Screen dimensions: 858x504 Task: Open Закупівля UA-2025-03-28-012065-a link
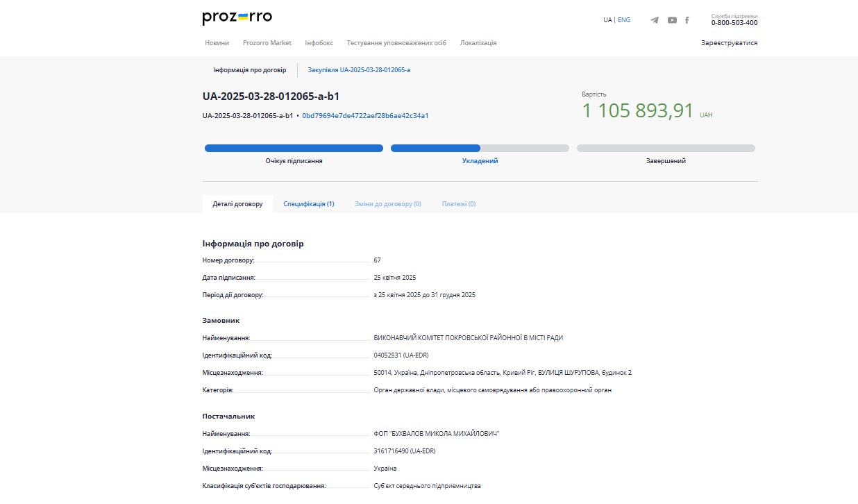(359, 70)
